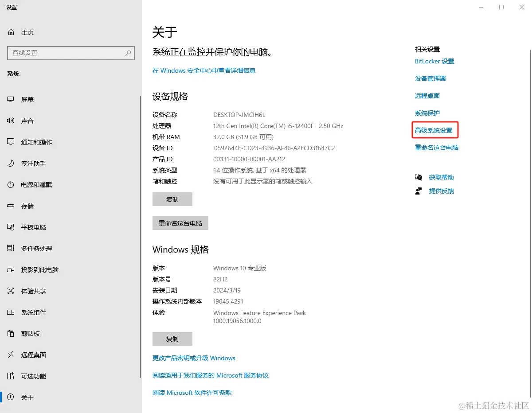Click the Power & sleep icon
This screenshot has height=413, width=532.
(11, 185)
